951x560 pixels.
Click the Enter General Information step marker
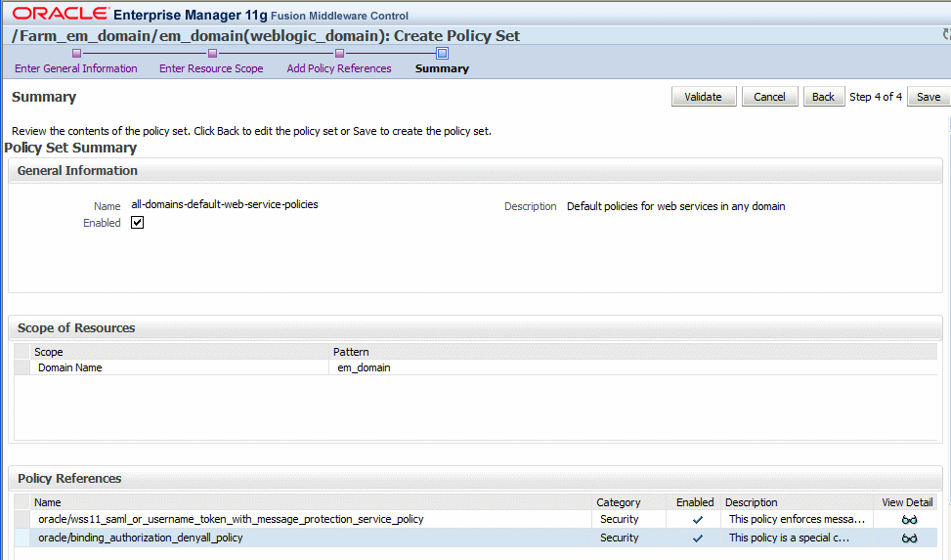pos(76,54)
